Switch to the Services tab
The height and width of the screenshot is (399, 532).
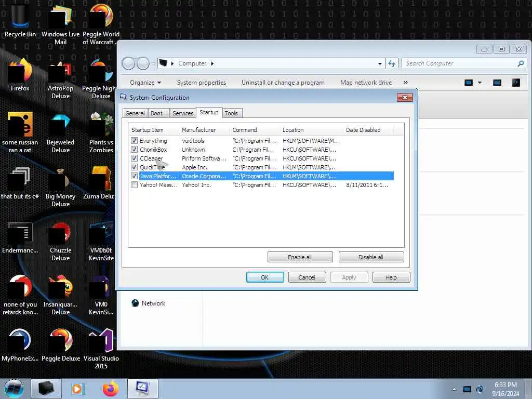click(x=183, y=113)
